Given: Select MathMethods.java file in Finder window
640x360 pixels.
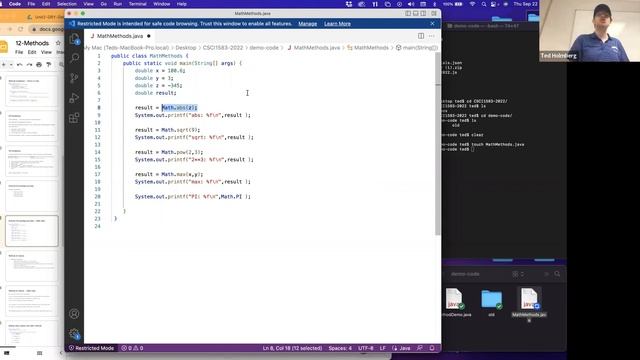Looking at the screenshot, I should tap(529, 304).
